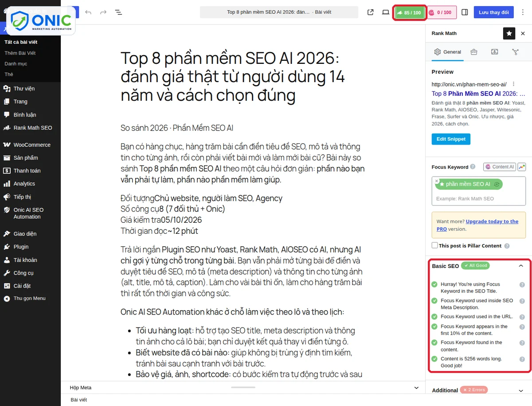Open the post in a new tab

point(371,12)
